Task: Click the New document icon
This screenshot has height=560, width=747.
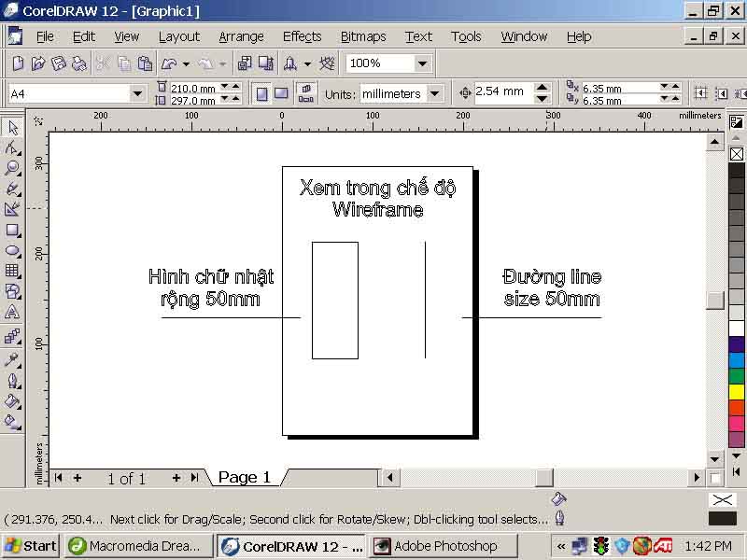Action: tap(18, 63)
